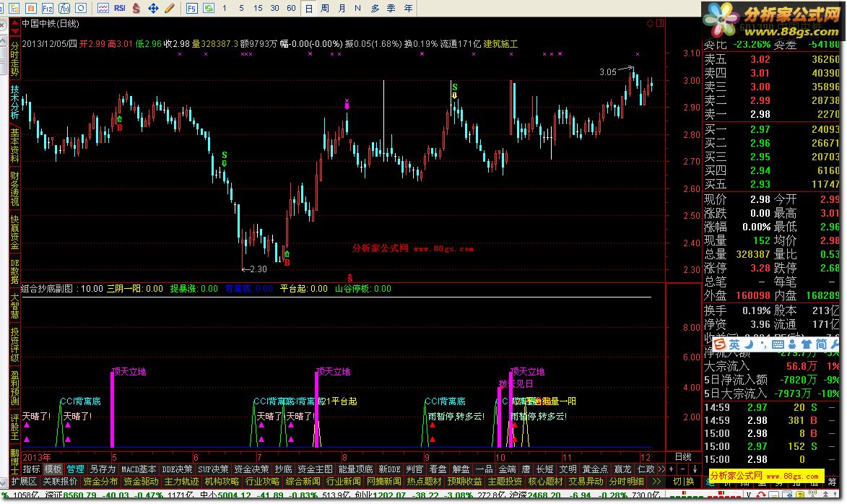Open the 财务透视 sidebar tab
The image size is (847, 504).
point(14,189)
